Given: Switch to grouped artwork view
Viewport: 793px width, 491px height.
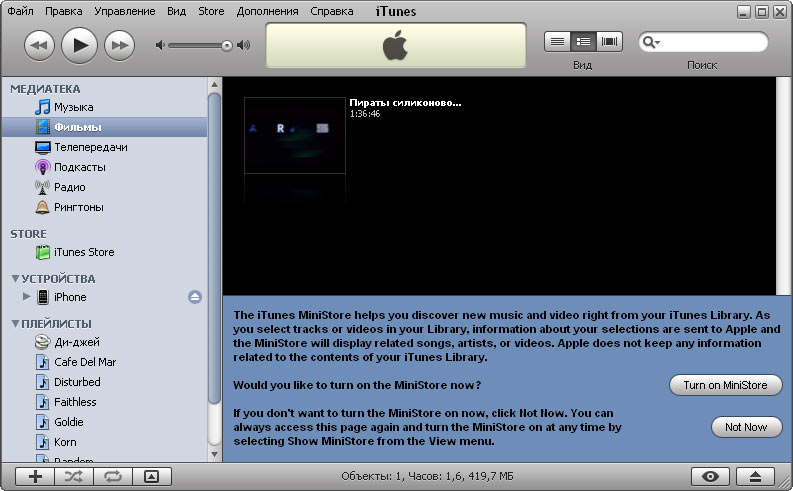Looking at the screenshot, I should click(x=583, y=41).
